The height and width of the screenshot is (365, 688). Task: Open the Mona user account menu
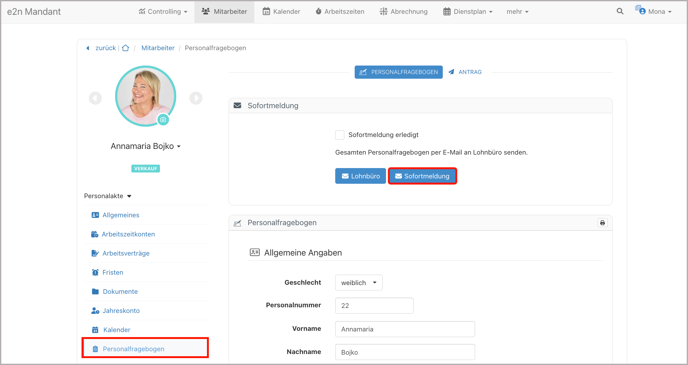(x=653, y=11)
